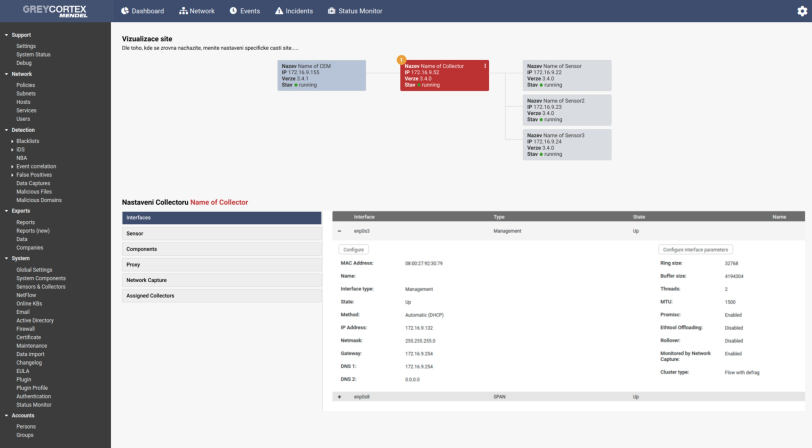Open Users in the sidebar
Image resolution: width=812 pixels, height=448 pixels.
(x=23, y=119)
